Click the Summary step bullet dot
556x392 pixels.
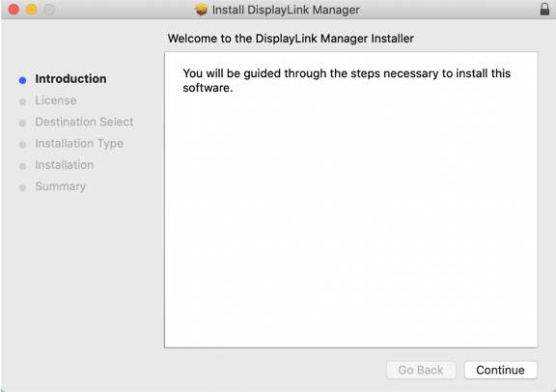(22, 187)
